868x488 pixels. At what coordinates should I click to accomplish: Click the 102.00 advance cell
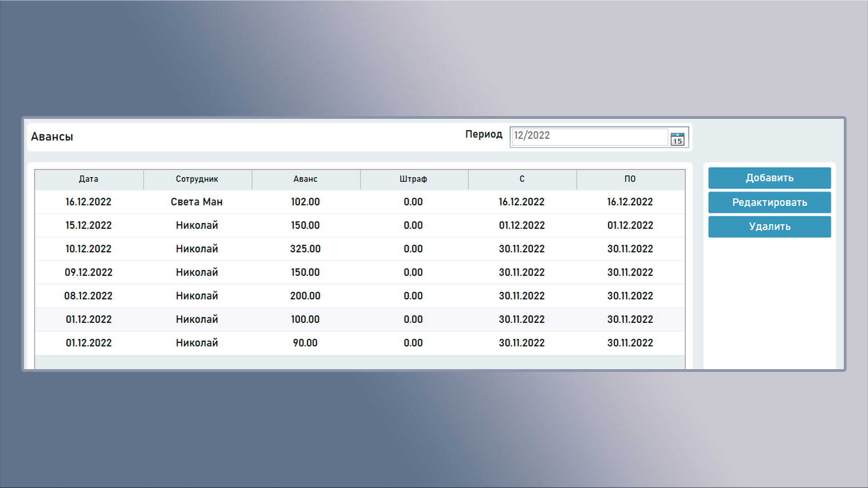[x=305, y=202]
